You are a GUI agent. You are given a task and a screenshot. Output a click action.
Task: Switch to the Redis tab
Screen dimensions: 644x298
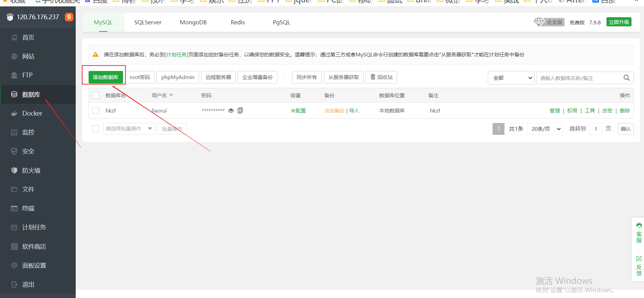(x=238, y=22)
